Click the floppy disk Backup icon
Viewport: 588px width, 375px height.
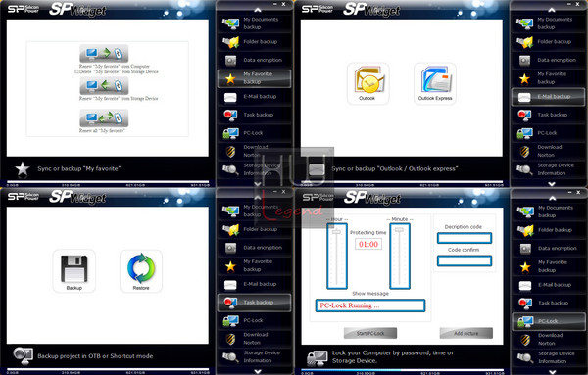click(x=74, y=271)
